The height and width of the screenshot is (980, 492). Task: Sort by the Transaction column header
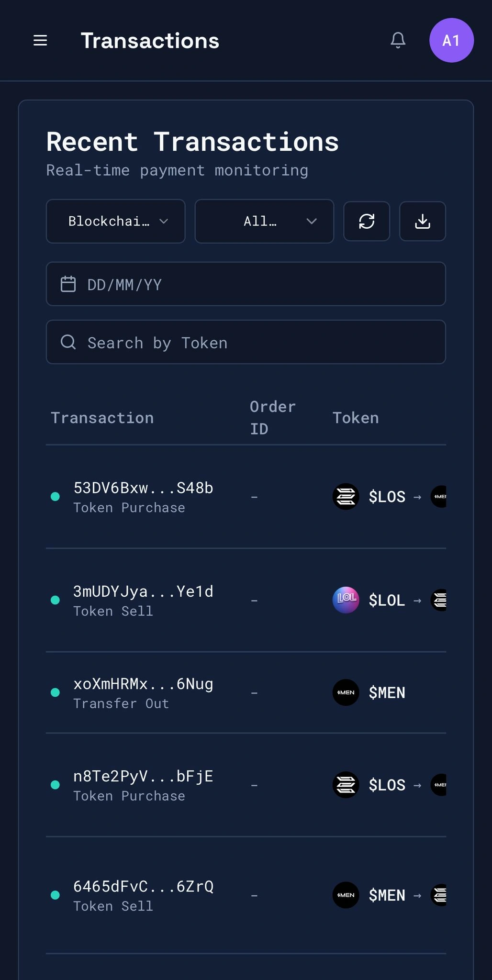coord(102,418)
